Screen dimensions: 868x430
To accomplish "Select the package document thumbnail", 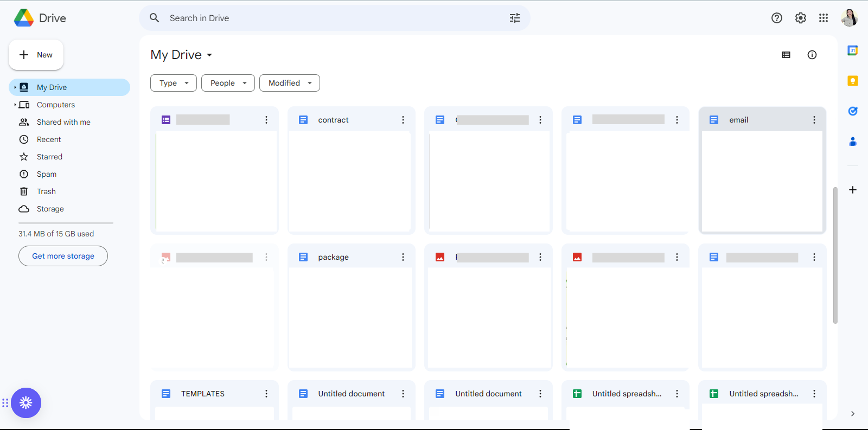I will (x=350, y=318).
